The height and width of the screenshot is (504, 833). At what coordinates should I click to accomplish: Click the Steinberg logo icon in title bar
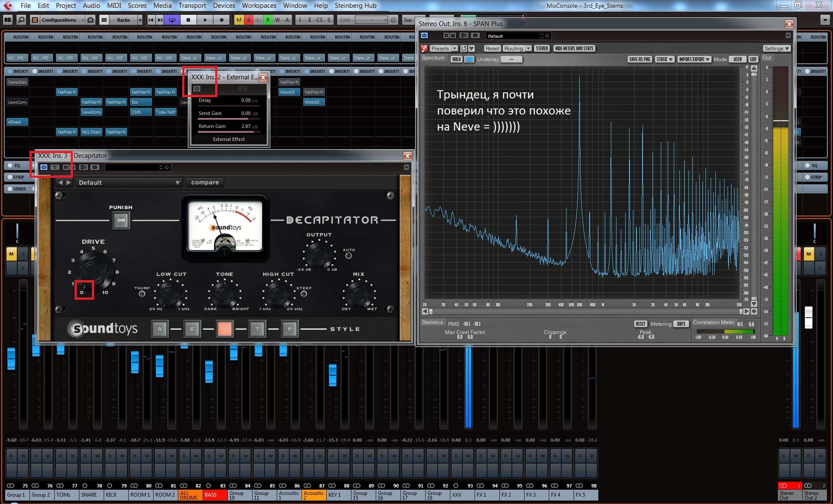click(x=7, y=6)
